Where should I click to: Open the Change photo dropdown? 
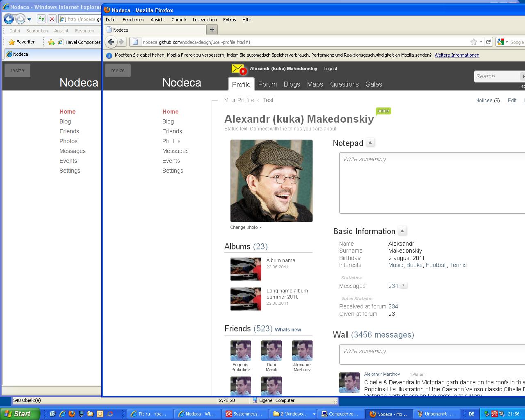pos(246,227)
